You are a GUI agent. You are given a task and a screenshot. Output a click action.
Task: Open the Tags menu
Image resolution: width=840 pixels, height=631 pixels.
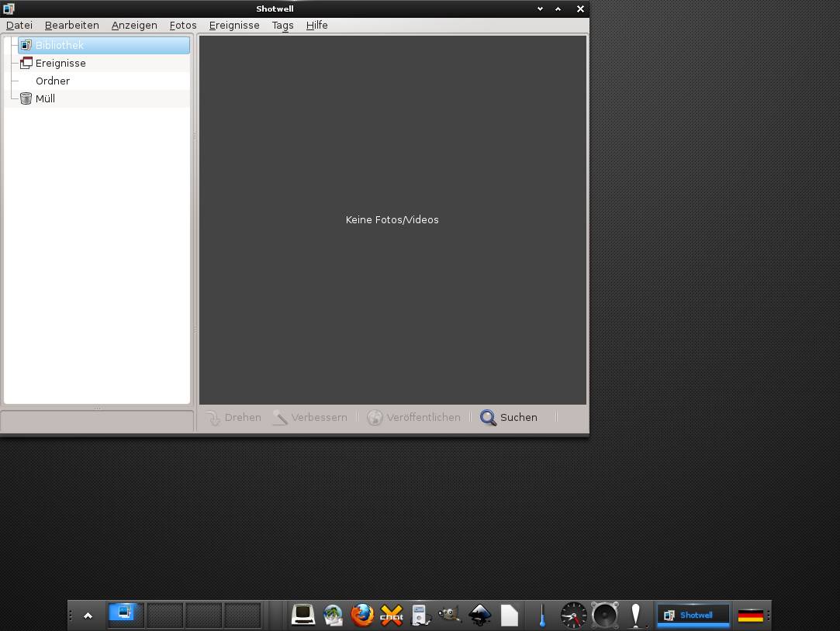click(282, 26)
